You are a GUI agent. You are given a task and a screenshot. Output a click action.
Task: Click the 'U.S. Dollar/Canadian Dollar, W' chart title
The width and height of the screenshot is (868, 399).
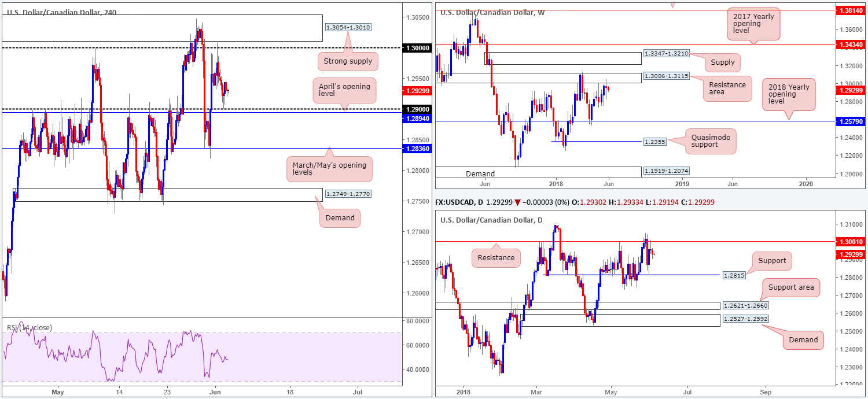pos(492,12)
